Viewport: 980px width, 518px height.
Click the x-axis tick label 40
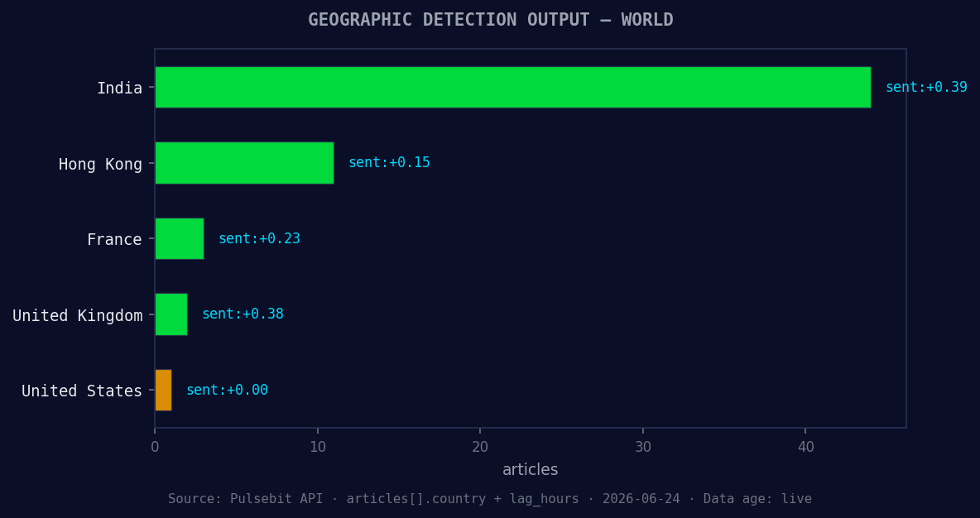click(x=805, y=448)
